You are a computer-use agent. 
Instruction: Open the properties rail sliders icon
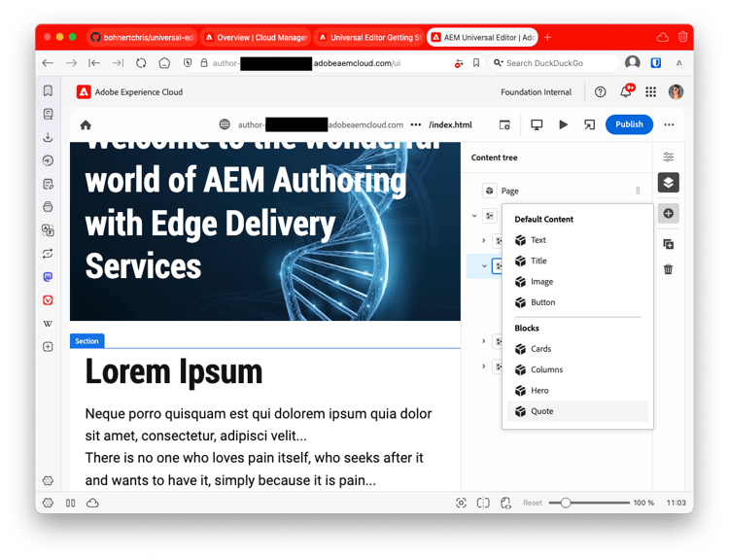click(x=668, y=157)
